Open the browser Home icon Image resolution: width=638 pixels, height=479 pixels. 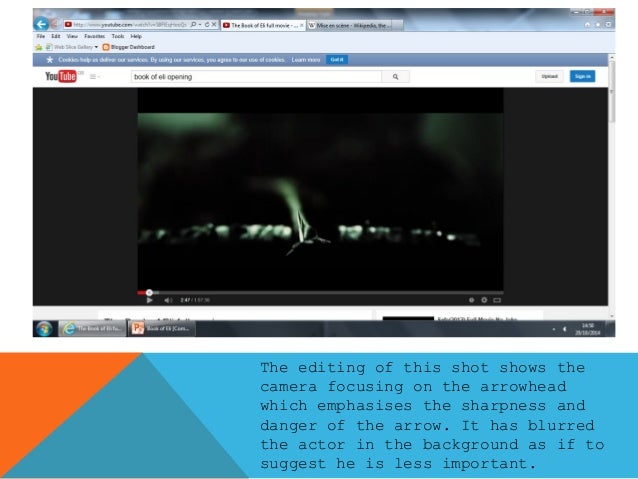click(587, 25)
